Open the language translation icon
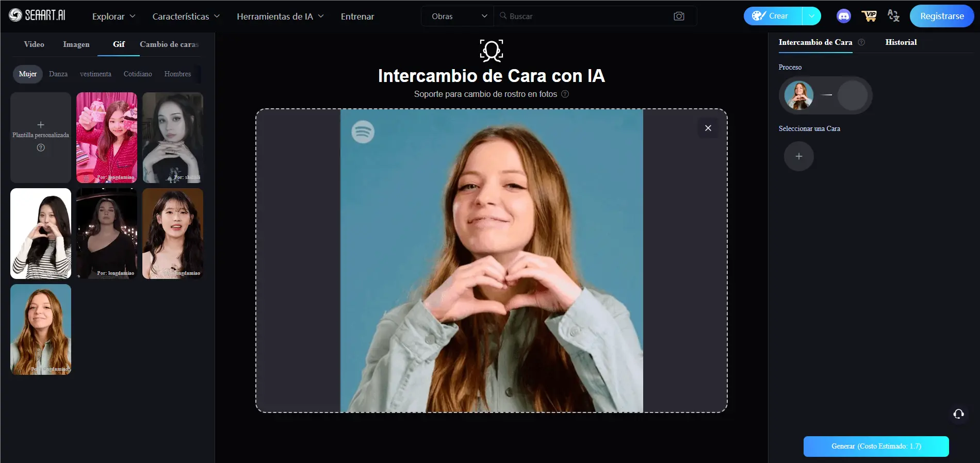Image resolution: width=980 pixels, height=463 pixels. [893, 16]
